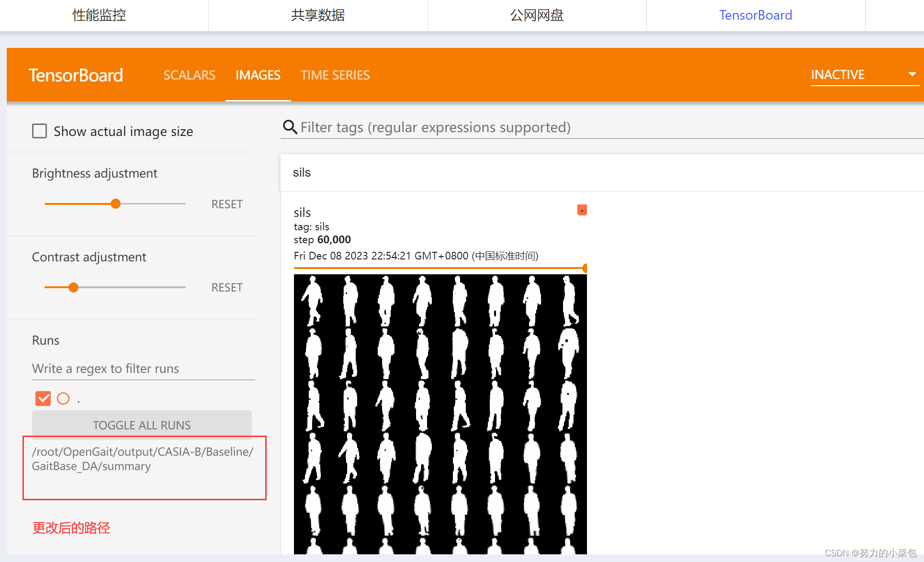Screen dimensions: 924x562
Task: Switch to the SCALARS tab
Action: (189, 75)
